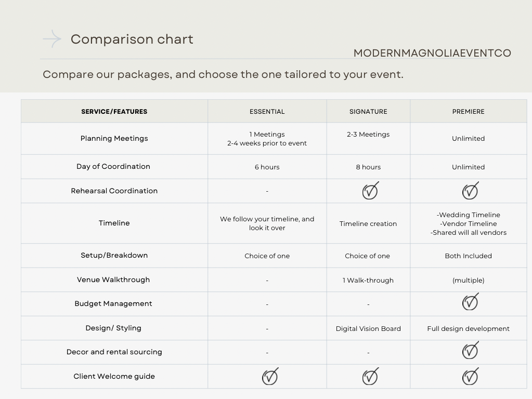The image size is (532, 399).
Task: Click the Comparison chart title
Action: (132, 39)
